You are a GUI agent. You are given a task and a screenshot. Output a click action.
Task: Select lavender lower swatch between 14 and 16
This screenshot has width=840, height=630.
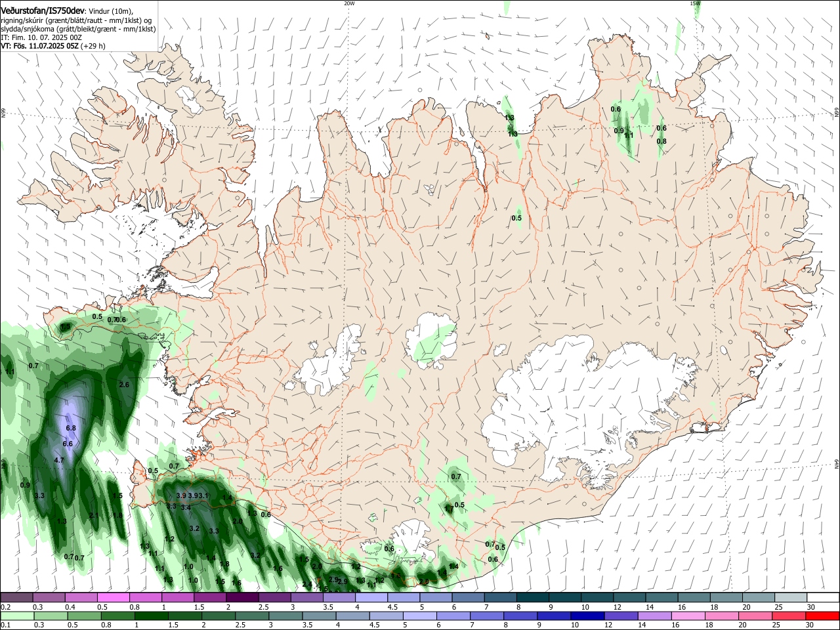point(654,616)
